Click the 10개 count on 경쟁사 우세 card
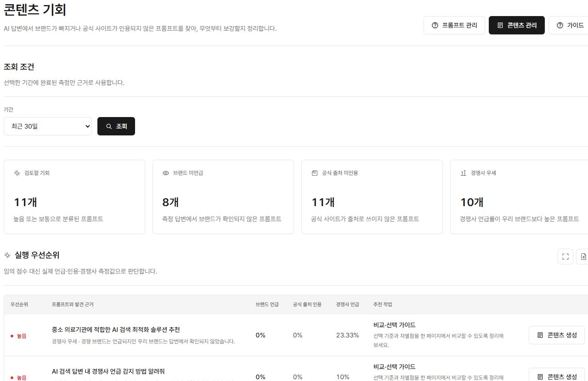Viewport: 588px width, 381px height. [472, 202]
